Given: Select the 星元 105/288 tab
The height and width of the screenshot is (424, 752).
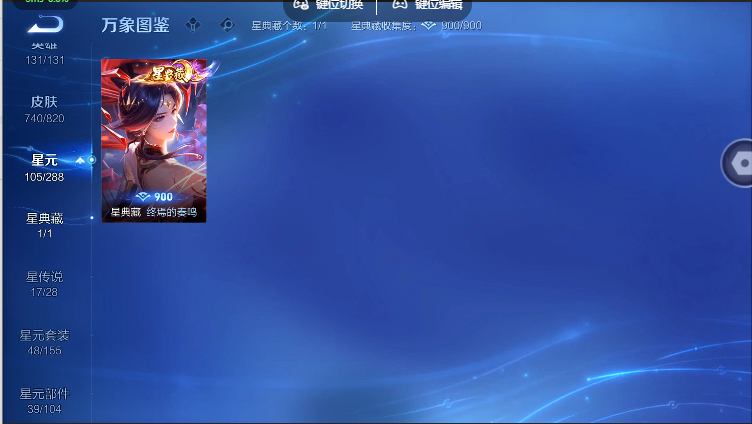Looking at the screenshot, I should click(44, 167).
